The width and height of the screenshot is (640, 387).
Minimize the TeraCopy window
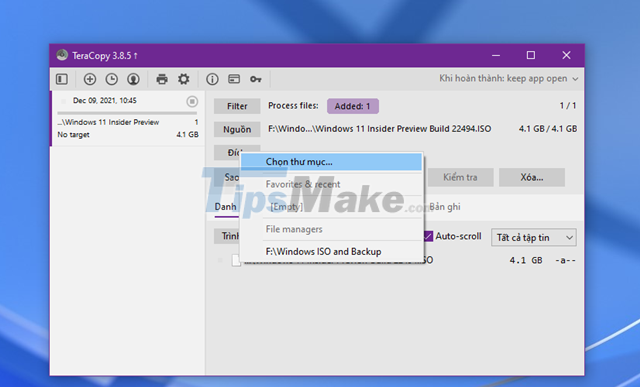(496, 55)
